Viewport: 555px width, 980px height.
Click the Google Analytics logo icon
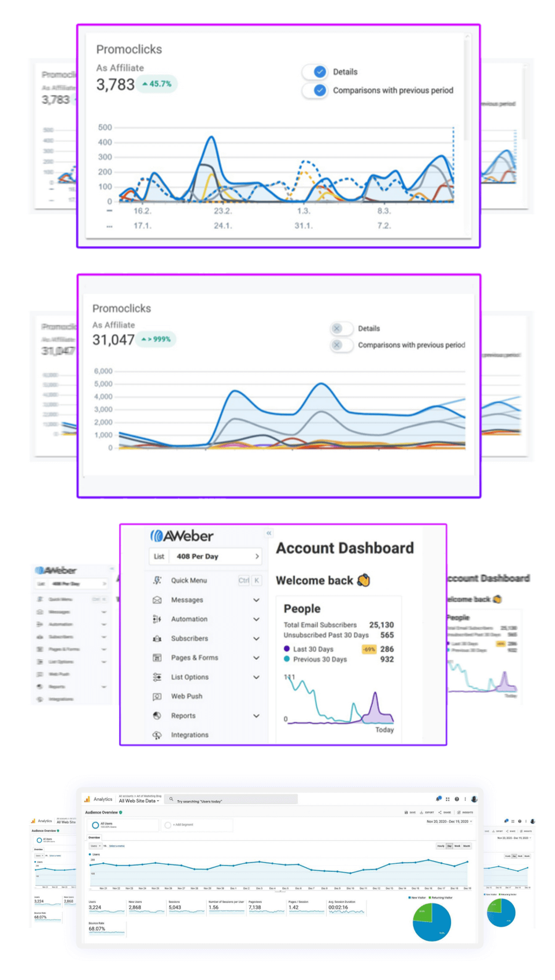pyautogui.click(x=87, y=799)
